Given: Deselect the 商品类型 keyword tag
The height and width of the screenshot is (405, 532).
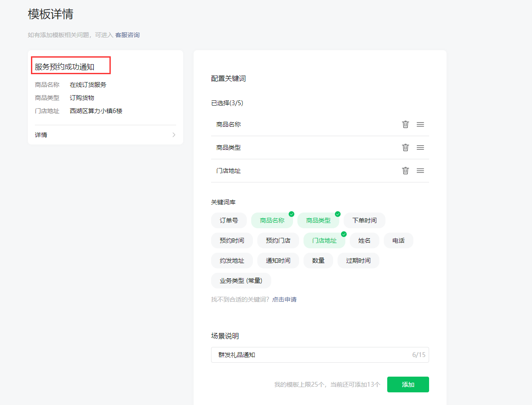Looking at the screenshot, I should pos(318,220).
